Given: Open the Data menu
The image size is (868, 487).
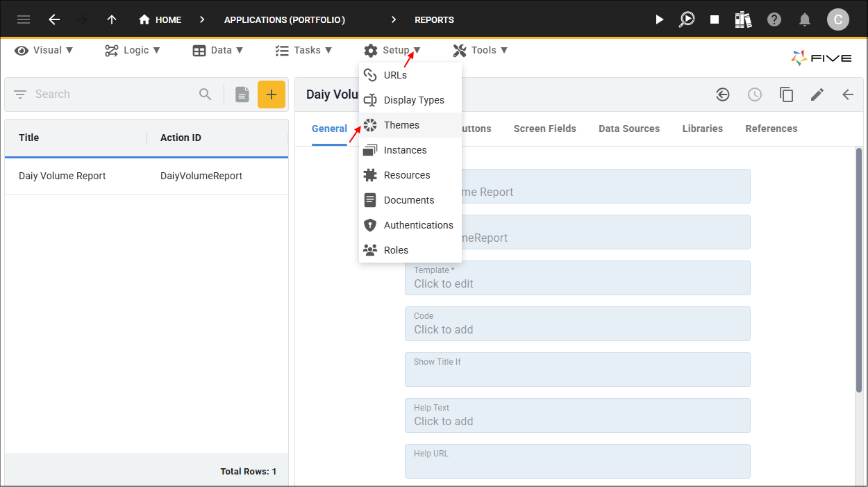Looking at the screenshot, I should pyautogui.click(x=218, y=50).
